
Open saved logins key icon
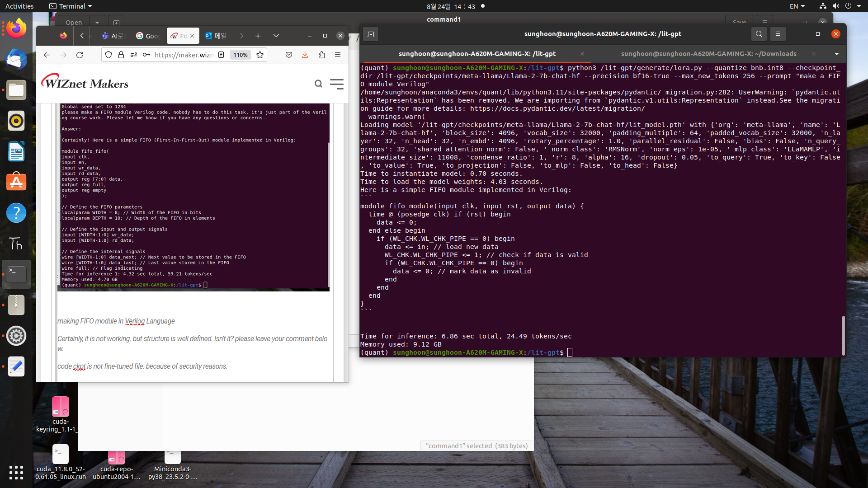146,55
